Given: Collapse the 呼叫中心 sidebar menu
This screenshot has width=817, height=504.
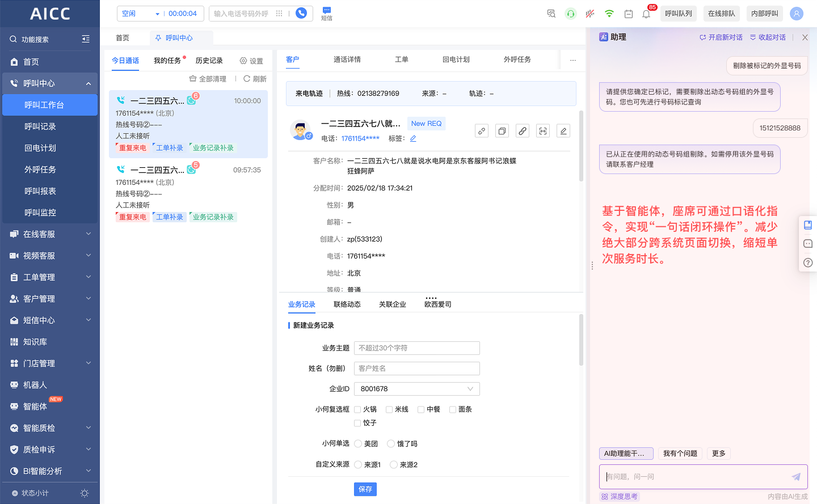Looking at the screenshot, I should (x=50, y=83).
